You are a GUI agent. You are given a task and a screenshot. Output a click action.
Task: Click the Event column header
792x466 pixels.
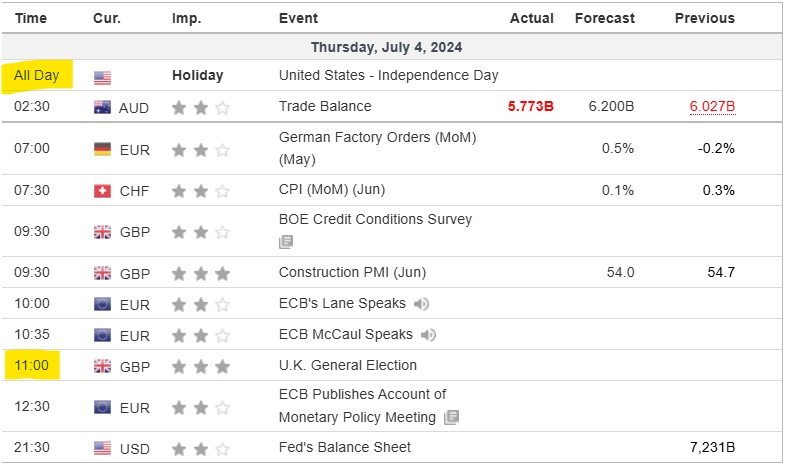pyautogui.click(x=298, y=18)
